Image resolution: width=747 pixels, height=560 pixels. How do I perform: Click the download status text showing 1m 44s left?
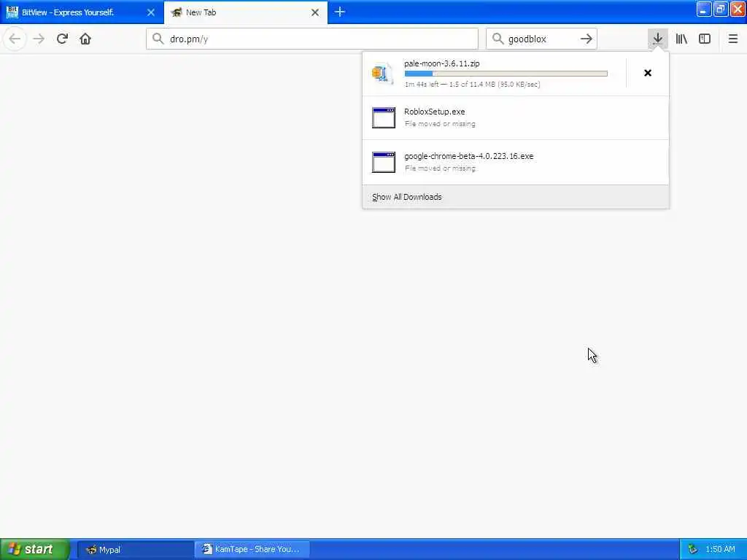(x=472, y=85)
